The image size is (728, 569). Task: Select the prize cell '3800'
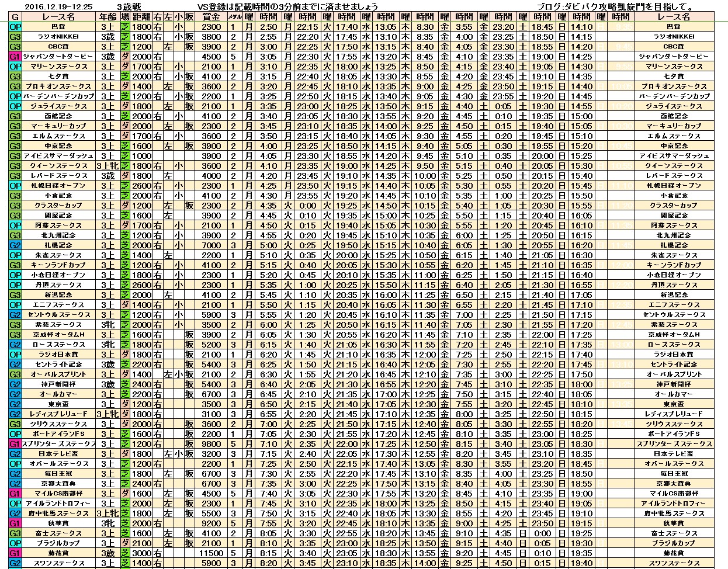click(x=211, y=37)
